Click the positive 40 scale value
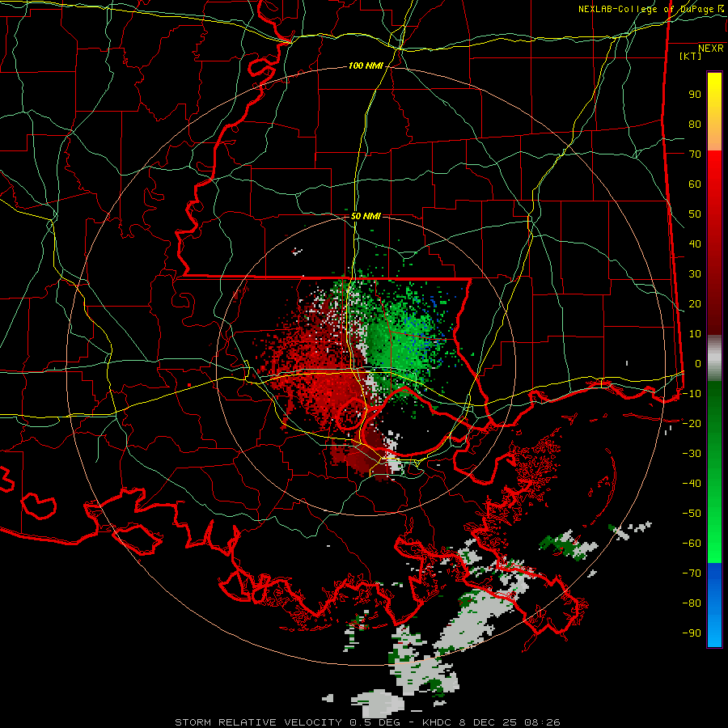This screenshot has width=728, height=728. tap(695, 243)
